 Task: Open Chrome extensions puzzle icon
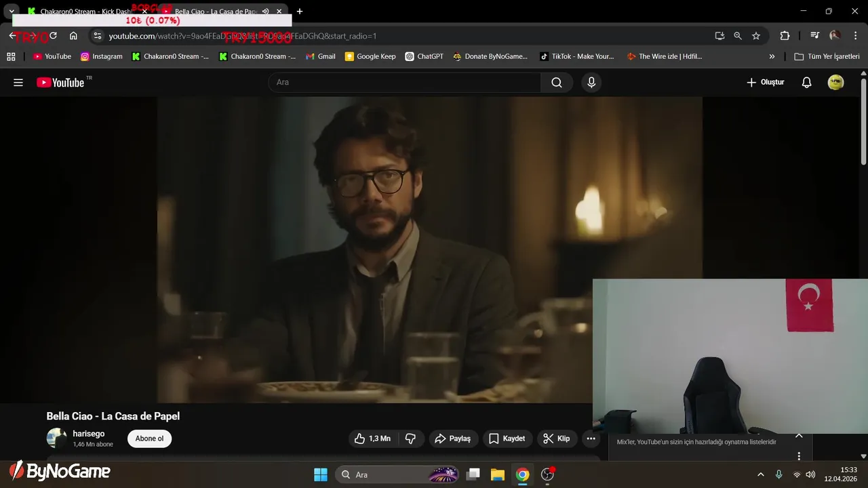click(785, 36)
